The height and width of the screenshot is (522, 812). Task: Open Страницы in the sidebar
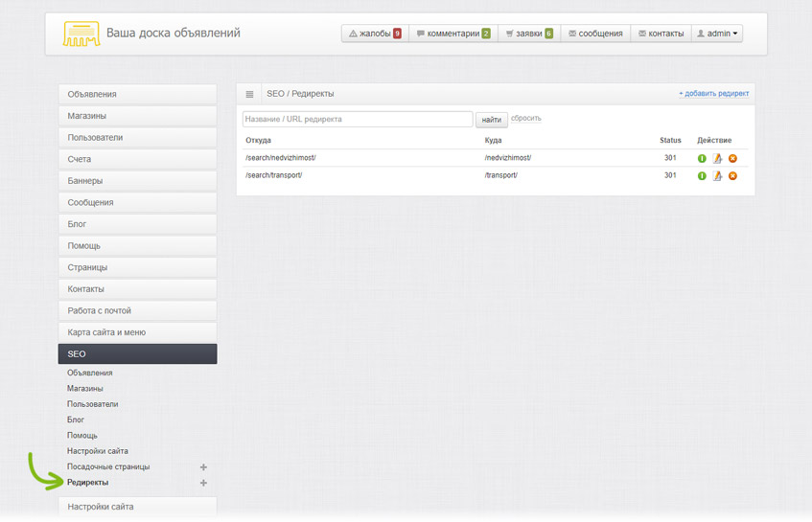pos(137,267)
